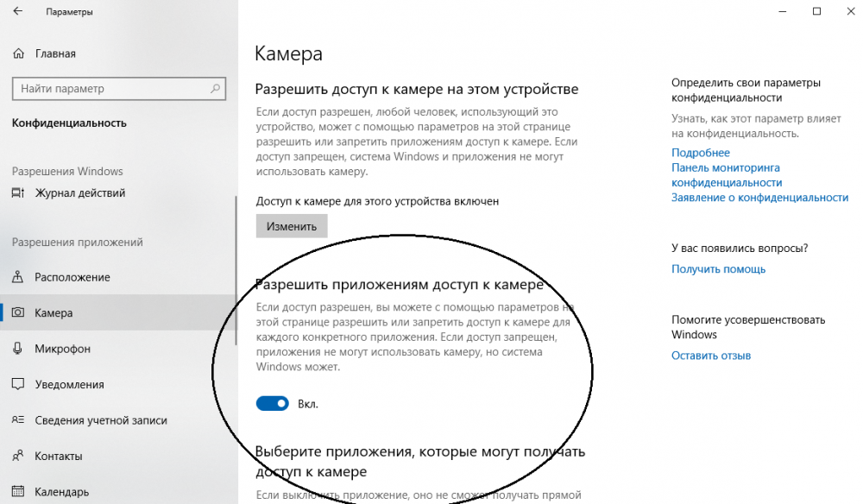863x504 pixels.
Task: Minimize the Параметры window
Action: 783,11
